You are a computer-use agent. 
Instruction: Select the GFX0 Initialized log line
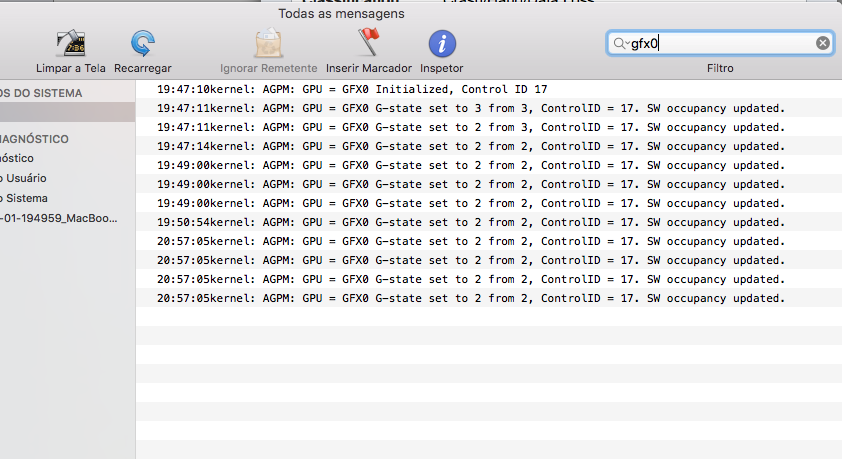(x=489, y=89)
